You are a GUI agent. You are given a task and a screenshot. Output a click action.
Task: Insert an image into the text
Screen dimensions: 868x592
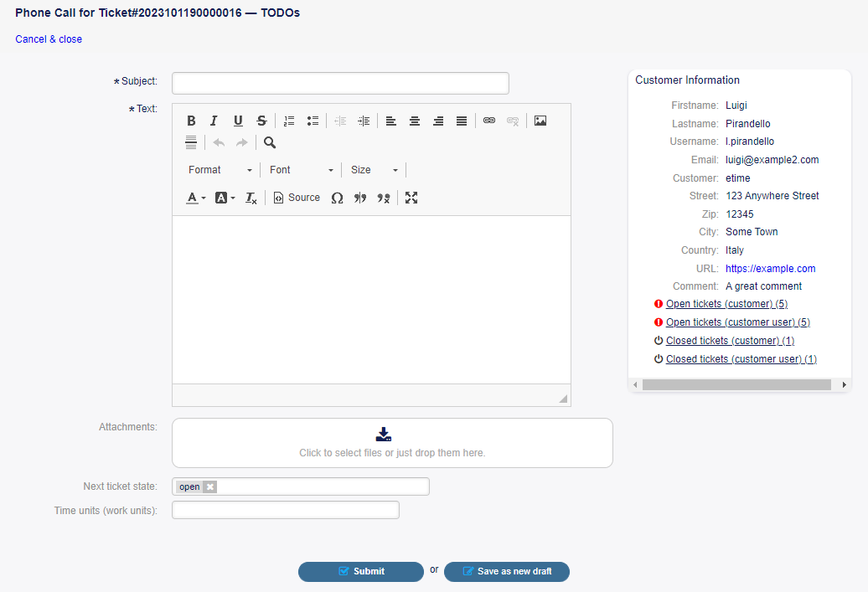coord(540,121)
